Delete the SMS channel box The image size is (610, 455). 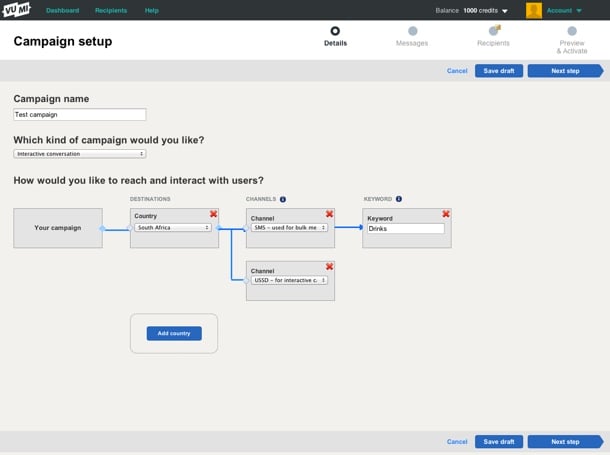pyautogui.click(x=329, y=214)
